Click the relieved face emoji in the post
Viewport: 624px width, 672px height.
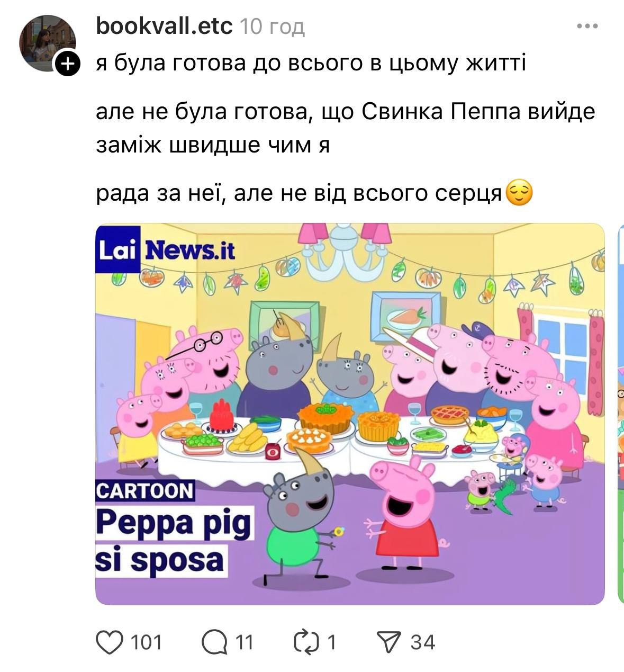tap(519, 193)
